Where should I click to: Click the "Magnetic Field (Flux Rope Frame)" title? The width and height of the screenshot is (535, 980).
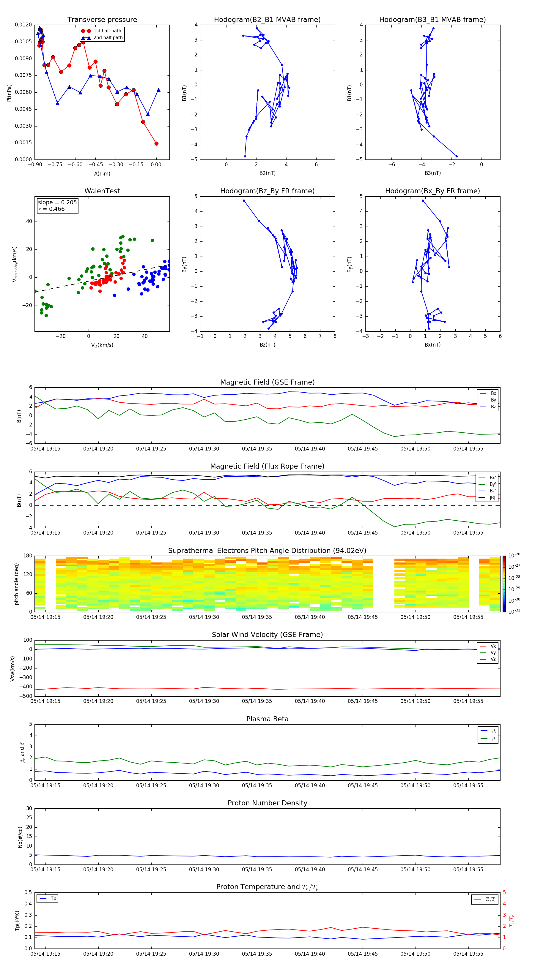tap(267, 467)
